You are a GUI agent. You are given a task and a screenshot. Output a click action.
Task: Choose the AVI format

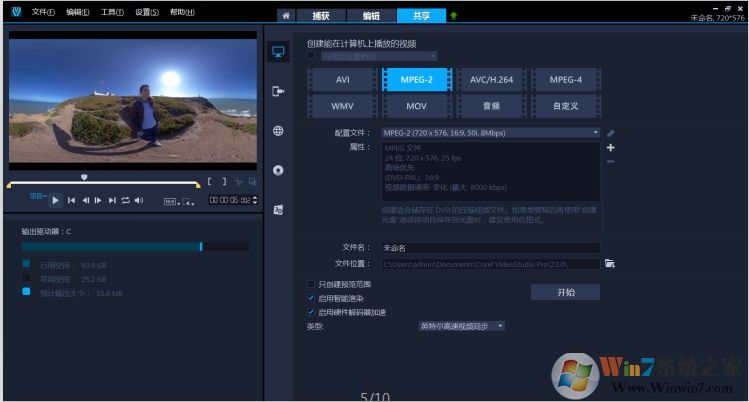[342, 80]
